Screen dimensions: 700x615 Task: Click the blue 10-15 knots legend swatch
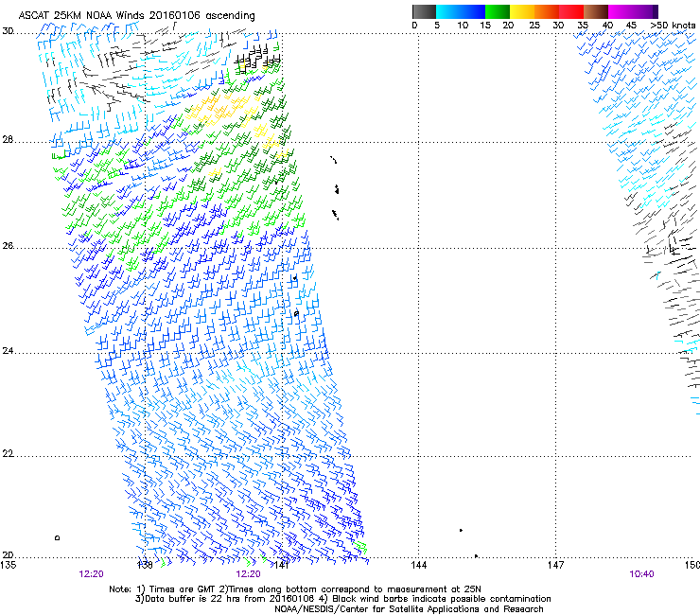tap(473, 11)
